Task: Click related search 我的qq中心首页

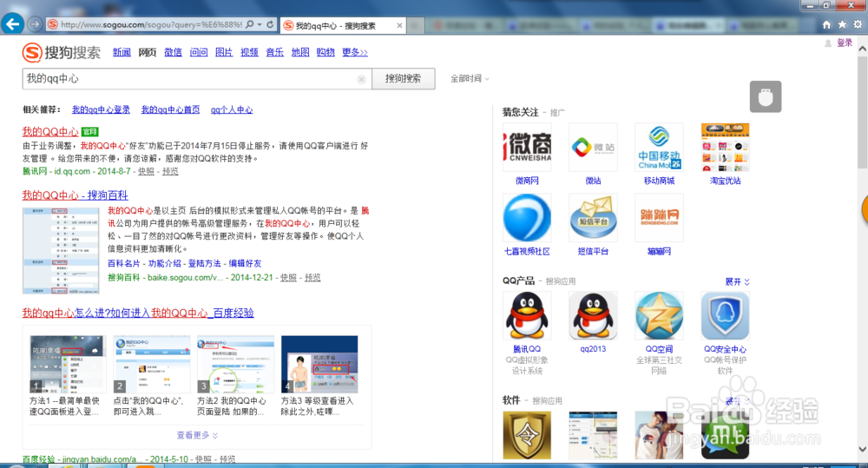Action: (170, 109)
